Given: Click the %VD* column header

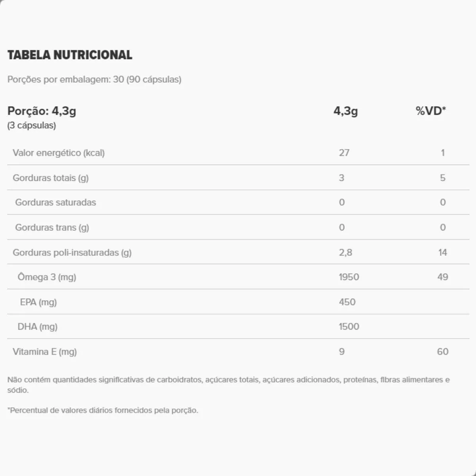Looking at the screenshot, I should pos(431,111).
